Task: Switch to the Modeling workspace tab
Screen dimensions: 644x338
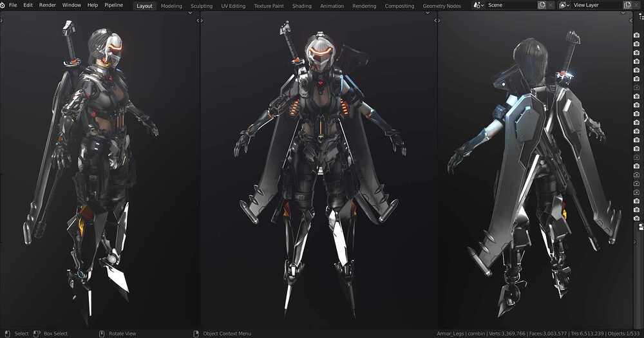Action: click(x=171, y=6)
